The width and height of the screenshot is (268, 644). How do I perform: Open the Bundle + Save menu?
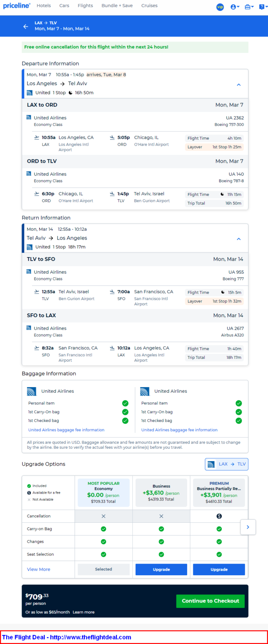pos(117,6)
